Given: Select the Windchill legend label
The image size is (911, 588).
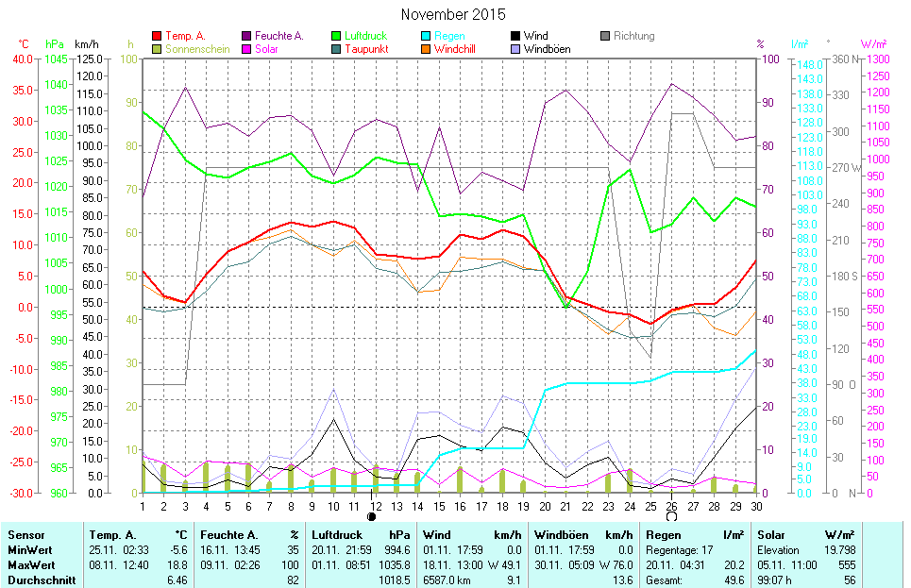Looking at the screenshot, I should pos(455,49).
